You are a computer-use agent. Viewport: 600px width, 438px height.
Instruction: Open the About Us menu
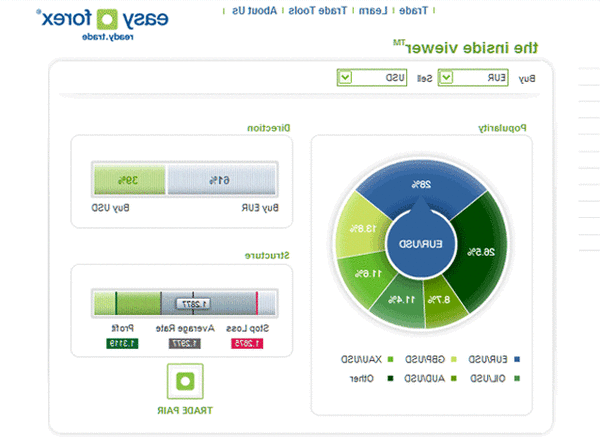pos(254,11)
